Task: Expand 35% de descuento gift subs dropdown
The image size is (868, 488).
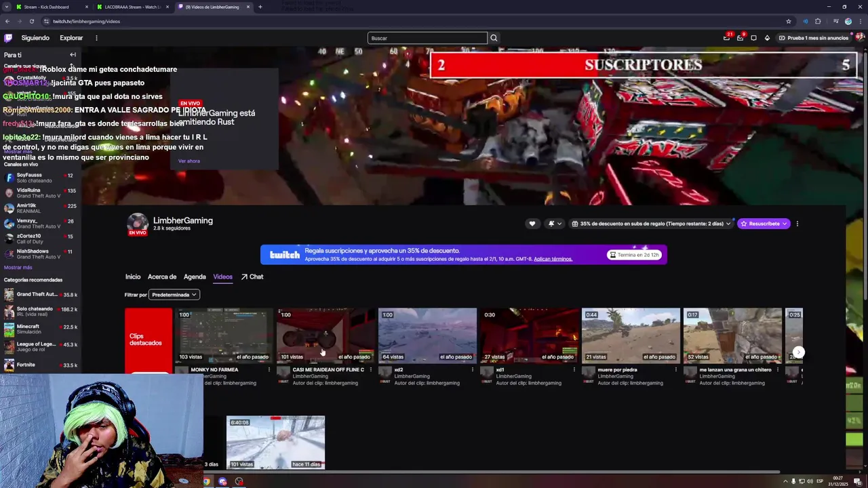Action: (x=651, y=224)
